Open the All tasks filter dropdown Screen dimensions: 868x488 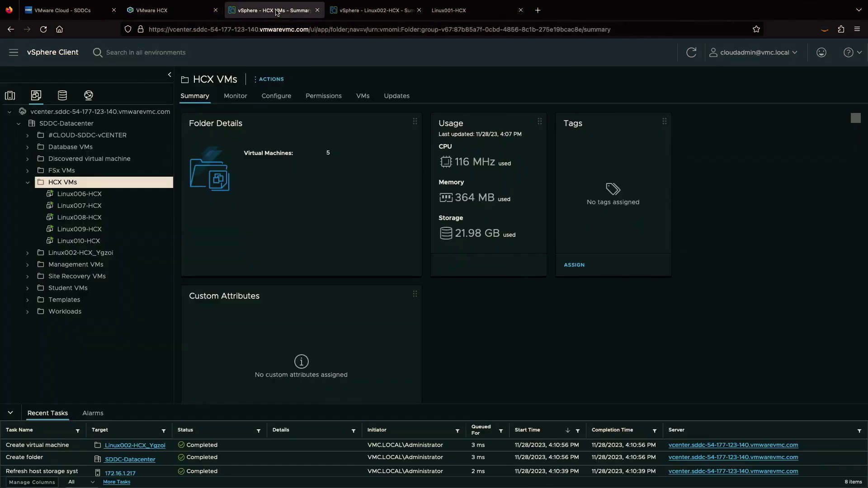pos(81,482)
